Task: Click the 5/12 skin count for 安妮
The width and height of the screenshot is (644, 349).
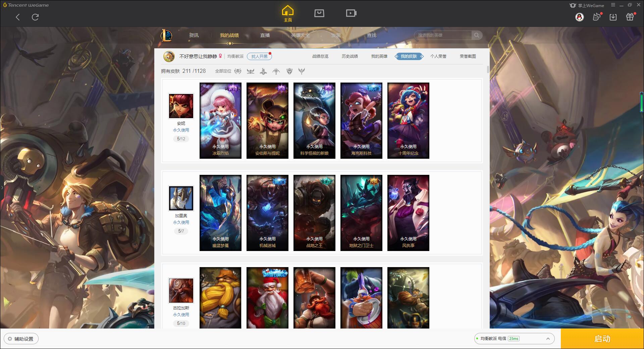Action: pyautogui.click(x=181, y=139)
